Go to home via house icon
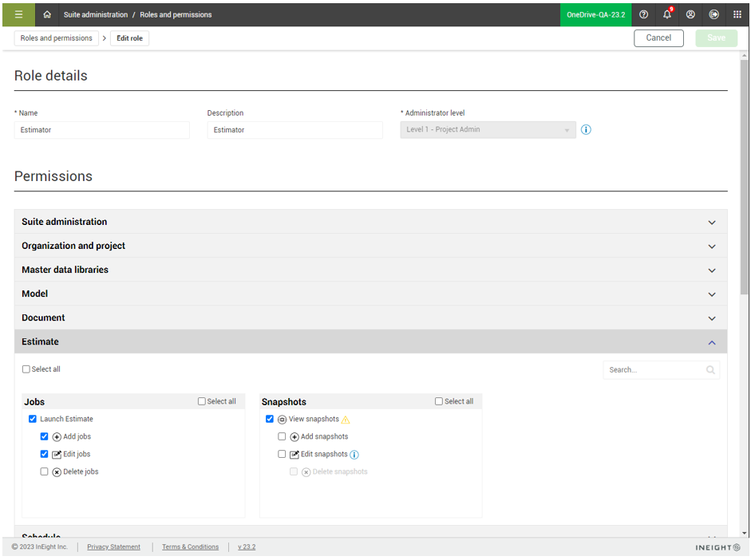This screenshot has width=751, height=560. [47, 14]
